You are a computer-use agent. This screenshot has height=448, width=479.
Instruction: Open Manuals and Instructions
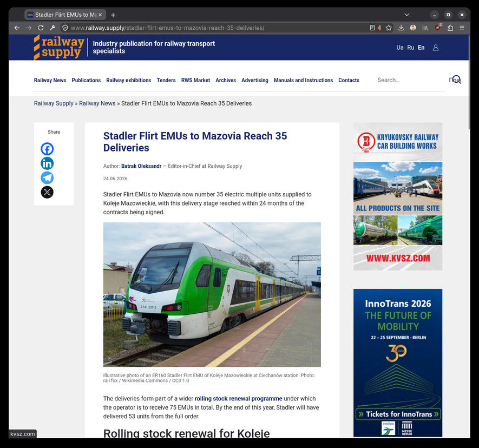[x=303, y=80]
